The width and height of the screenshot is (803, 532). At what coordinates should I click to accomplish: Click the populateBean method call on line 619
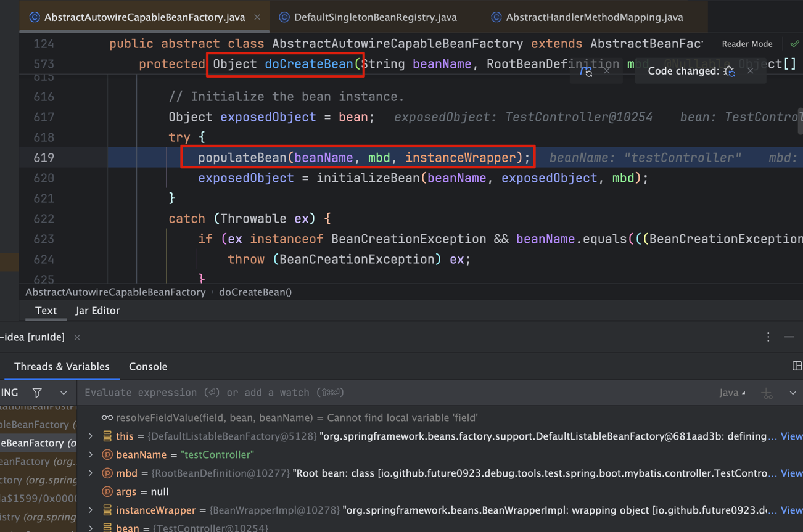[x=242, y=158]
